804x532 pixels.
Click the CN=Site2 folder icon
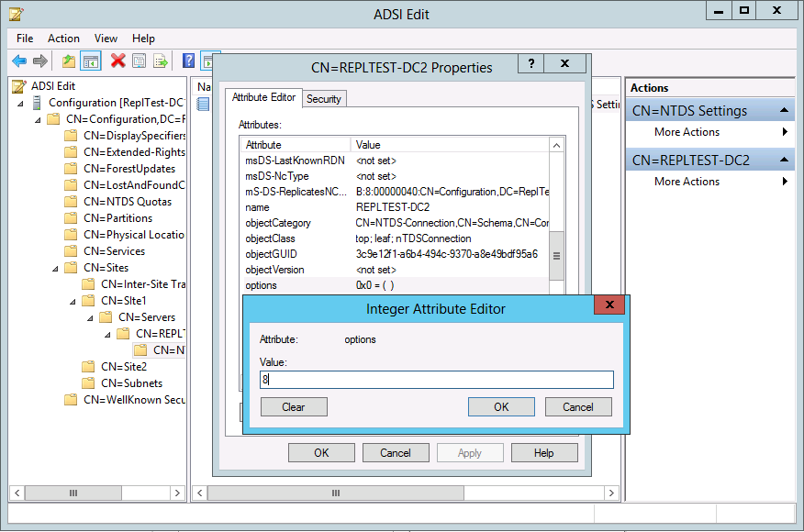click(x=88, y=367)
